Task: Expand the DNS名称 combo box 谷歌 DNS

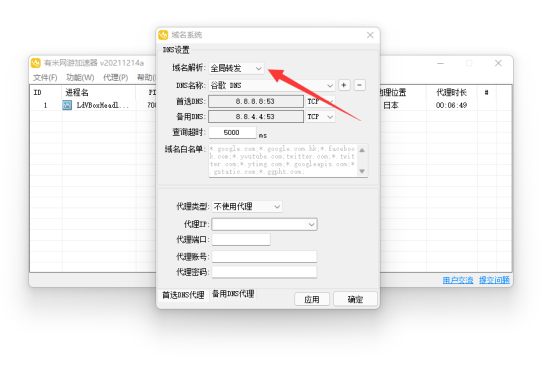Action: click(272, 85)
